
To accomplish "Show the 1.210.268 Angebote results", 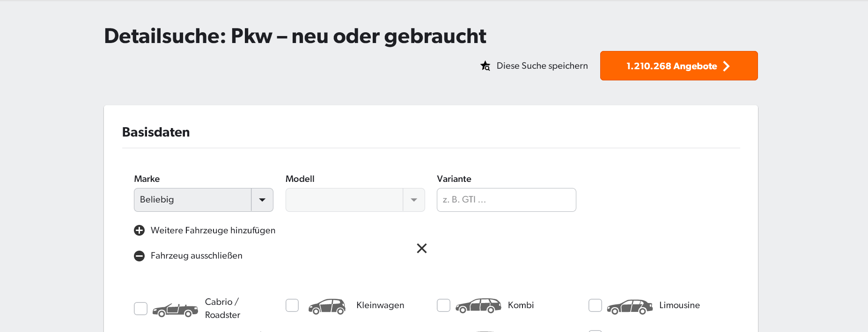I will (678, 66).
